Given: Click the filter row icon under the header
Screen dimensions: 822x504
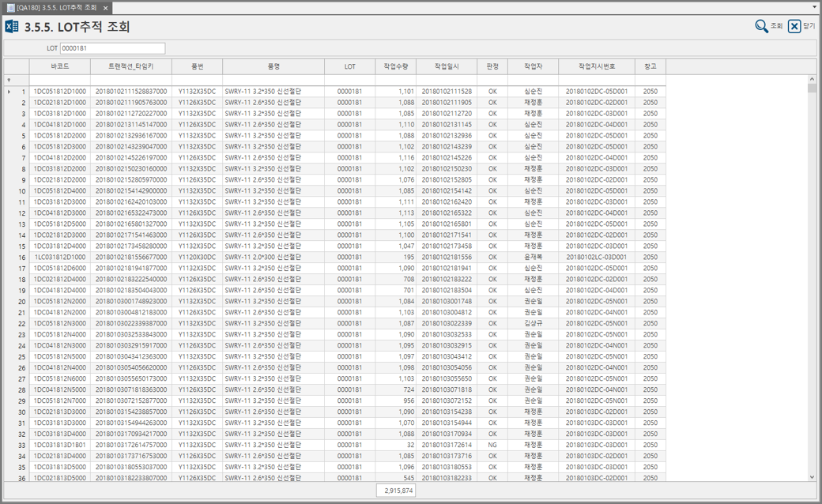Looking at the screenshot, I should coord(9,80).
